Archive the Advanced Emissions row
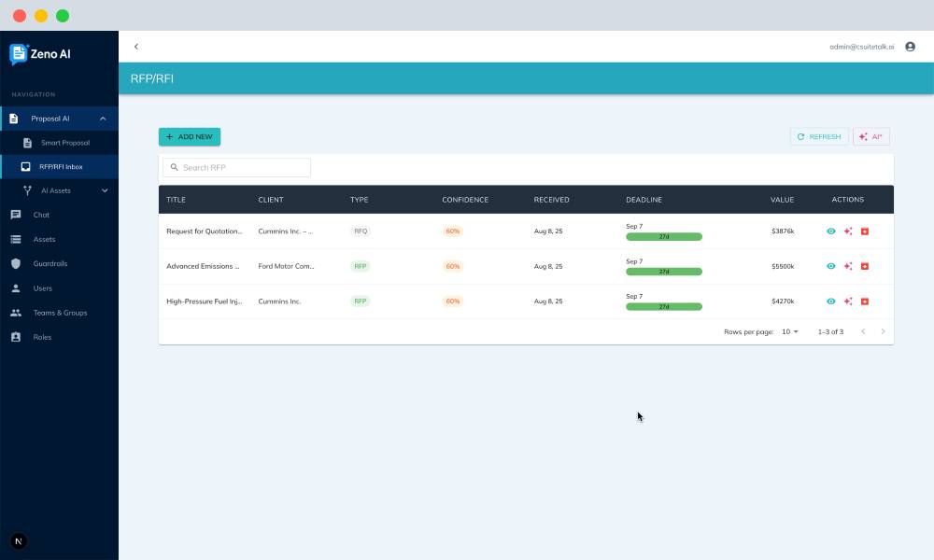 click(x=865, y=266)
